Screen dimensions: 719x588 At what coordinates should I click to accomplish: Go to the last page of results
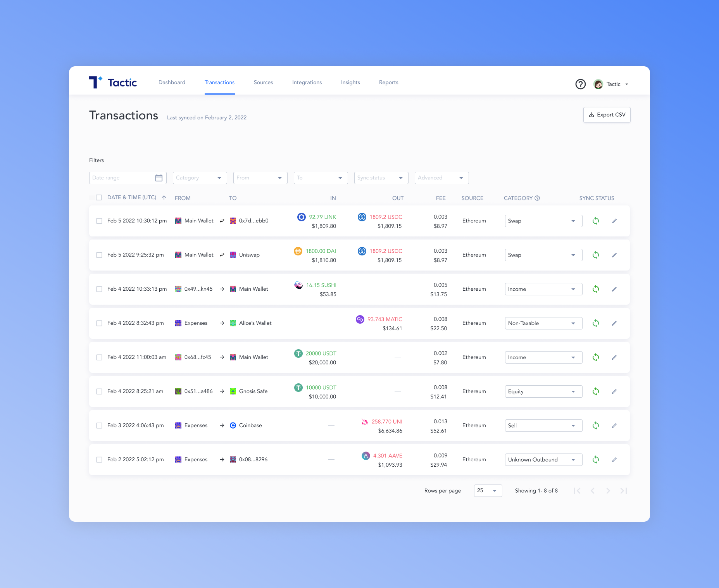[x=624, y=491]
